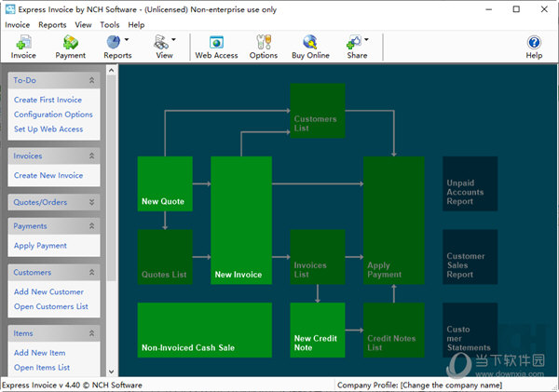Viewport: 559px width, 392px height.
Task: Collapse the Payments sidebar section
Action: (x=91, y=226)
